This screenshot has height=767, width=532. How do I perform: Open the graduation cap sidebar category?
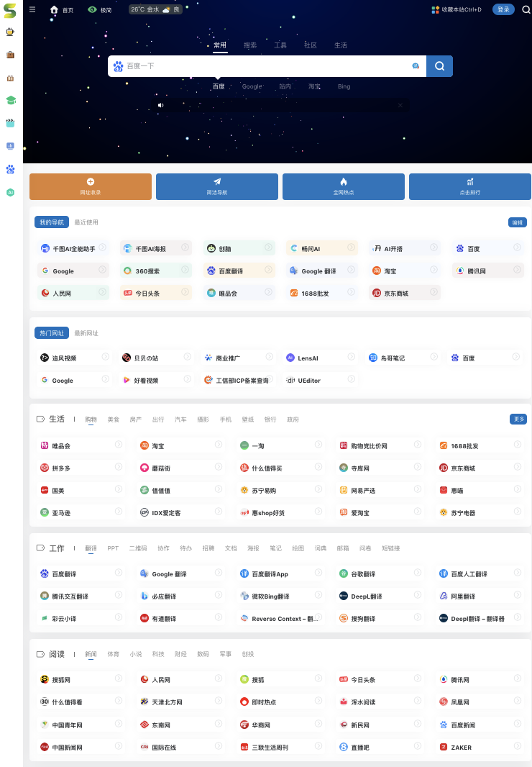10,100
